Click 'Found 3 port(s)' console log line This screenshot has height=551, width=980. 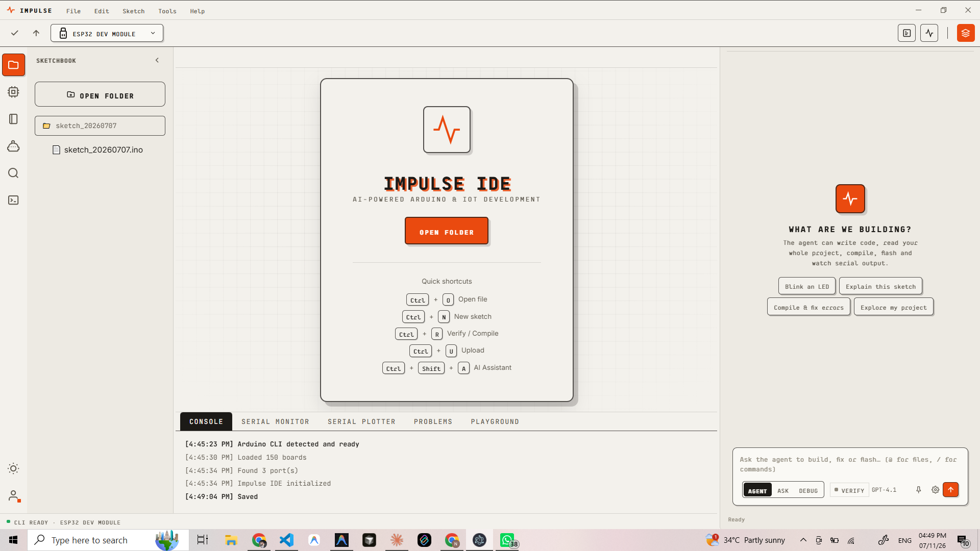point(241,470)
